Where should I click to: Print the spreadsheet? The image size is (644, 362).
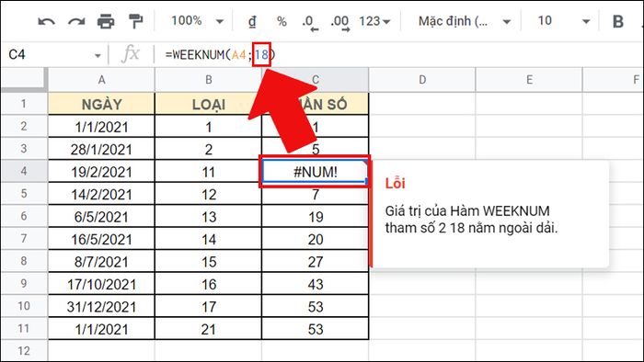106,21
